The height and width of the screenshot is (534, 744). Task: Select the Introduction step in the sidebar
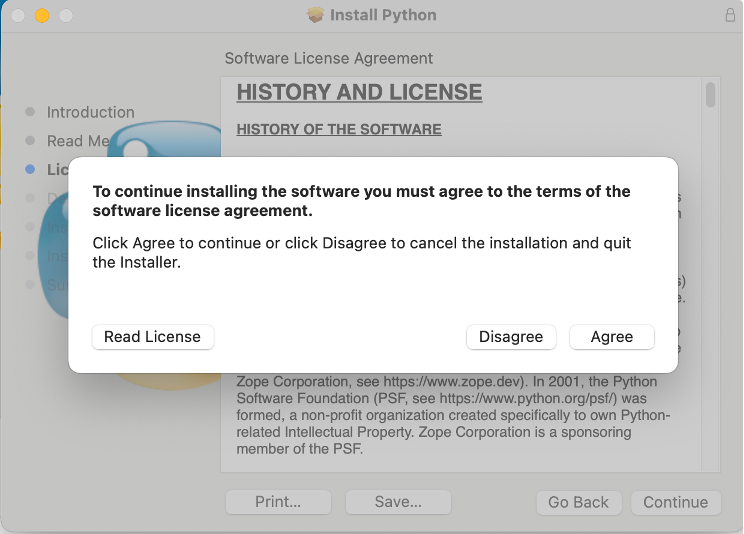[90, 112]
